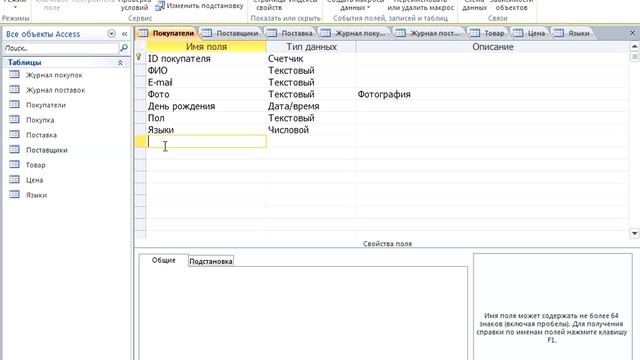This screenshot has width=640, height=360.
Task: Open the Все объекты Access pane dropdown
Action: [111, 34]
